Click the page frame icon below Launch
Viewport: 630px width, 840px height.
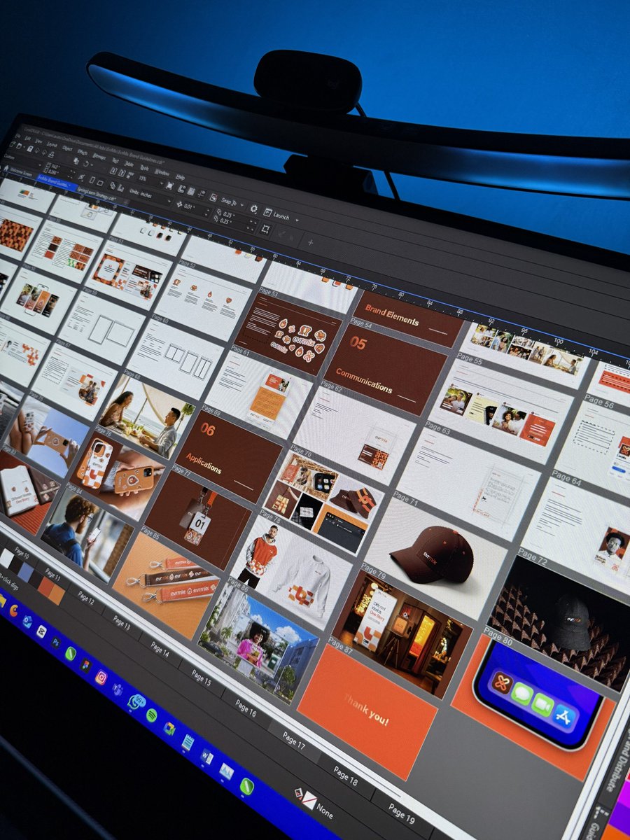click(265, 229)
